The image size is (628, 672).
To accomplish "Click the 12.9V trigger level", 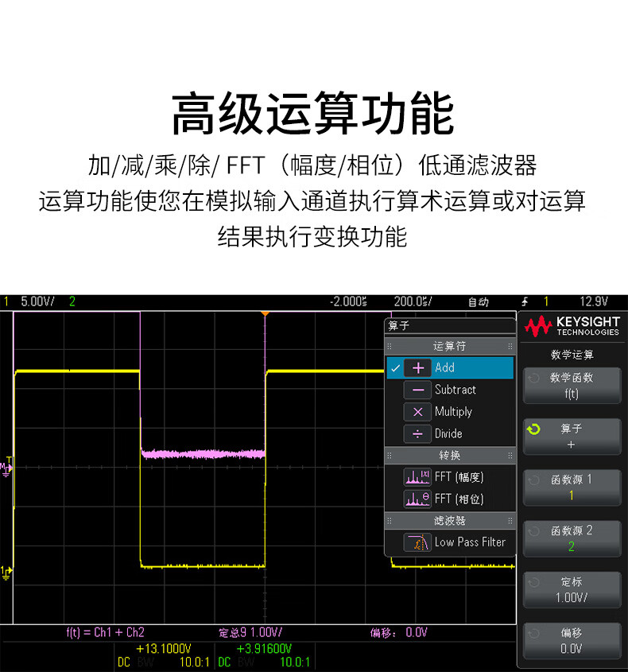I will [594, 301].
